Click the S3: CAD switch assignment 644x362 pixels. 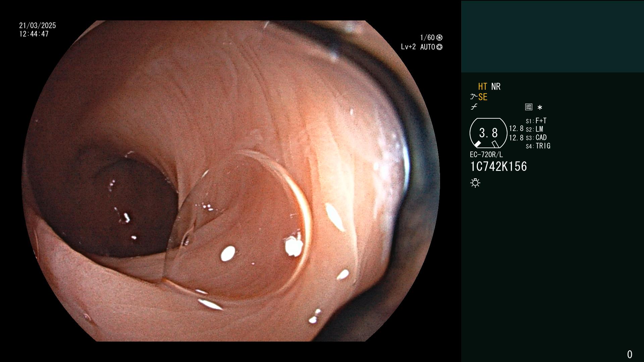click(x=536, y=137)
